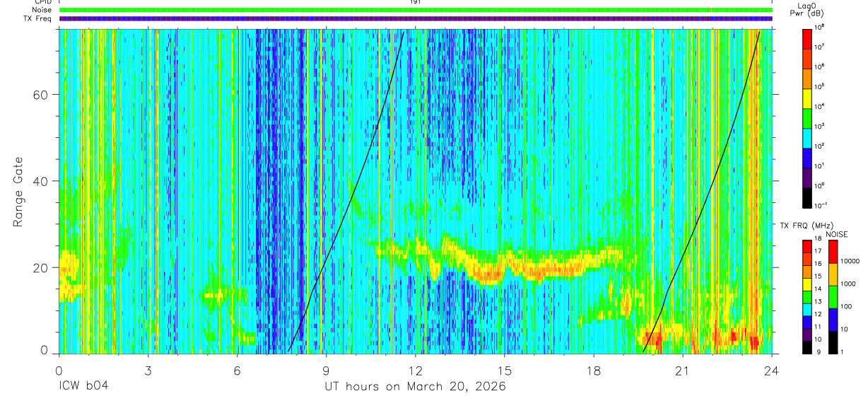Select the red top segment of Lag0 power colorbar
The height and width of the screenshot is (401, 868).
point(807,39)
